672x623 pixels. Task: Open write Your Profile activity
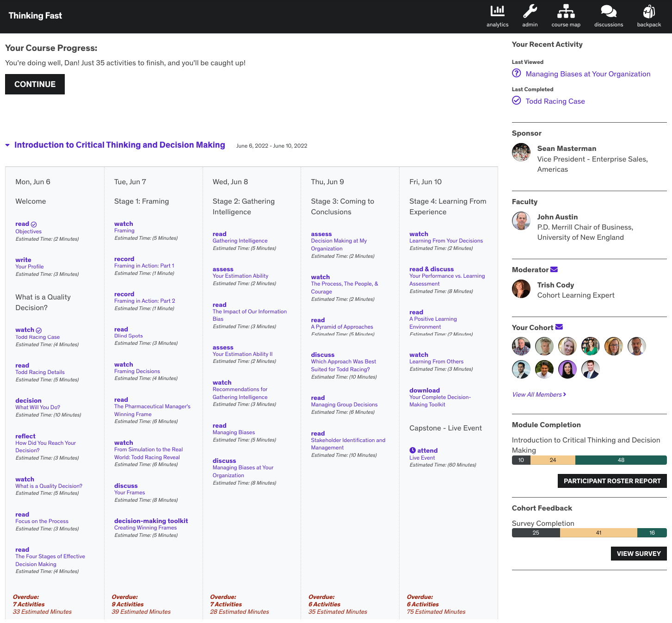pyautogui.click(x=30, y=267)
